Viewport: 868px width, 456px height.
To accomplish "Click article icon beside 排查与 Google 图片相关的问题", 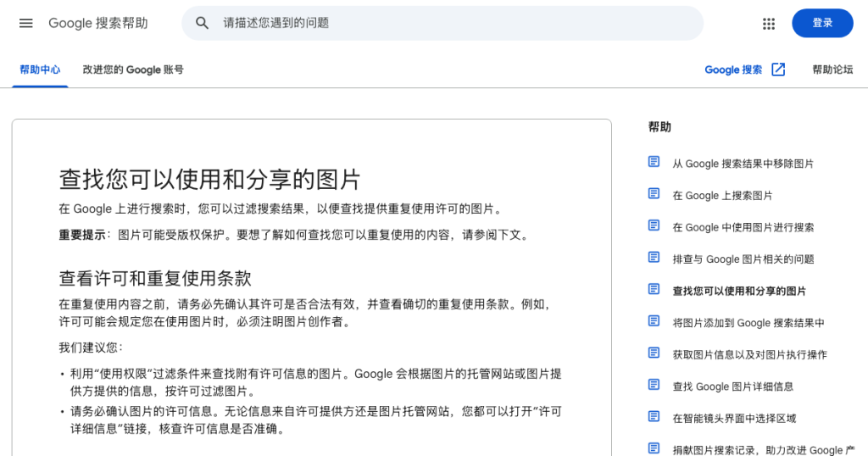I will (x=654, y=258).
